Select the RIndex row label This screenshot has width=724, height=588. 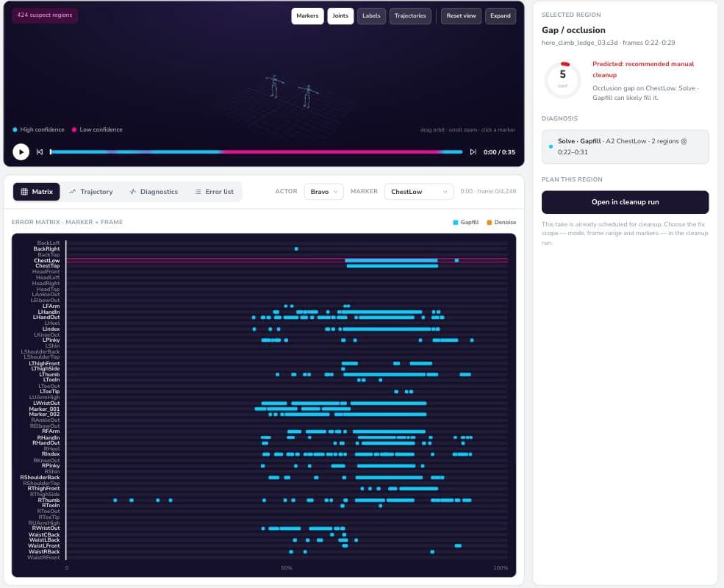(x=51, y=454)
